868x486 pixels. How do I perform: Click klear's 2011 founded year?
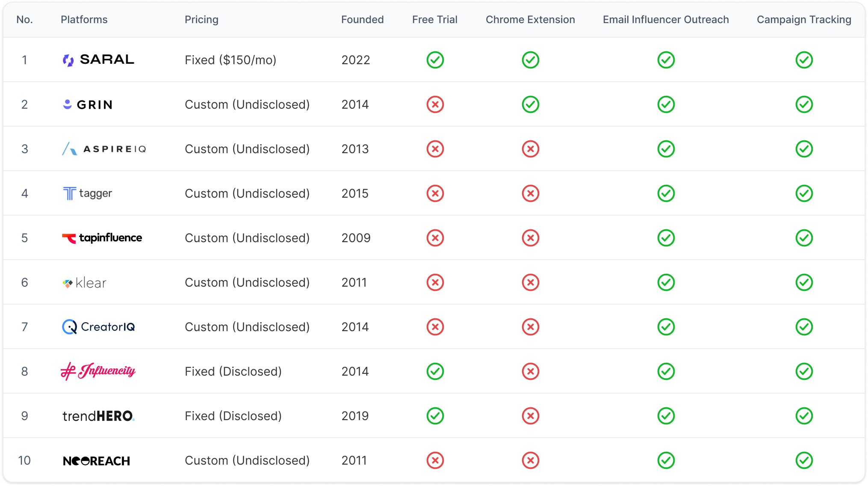tap(354, 282)
